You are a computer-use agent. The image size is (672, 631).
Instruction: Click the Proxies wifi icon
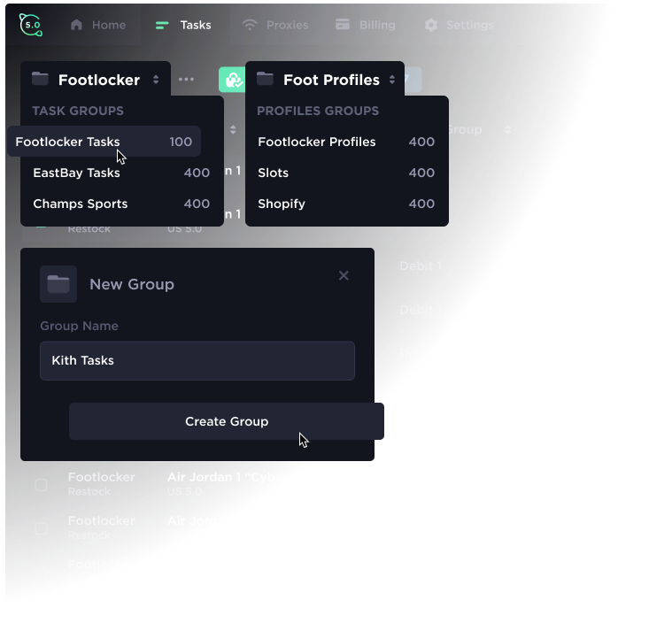tap(250, 25)
